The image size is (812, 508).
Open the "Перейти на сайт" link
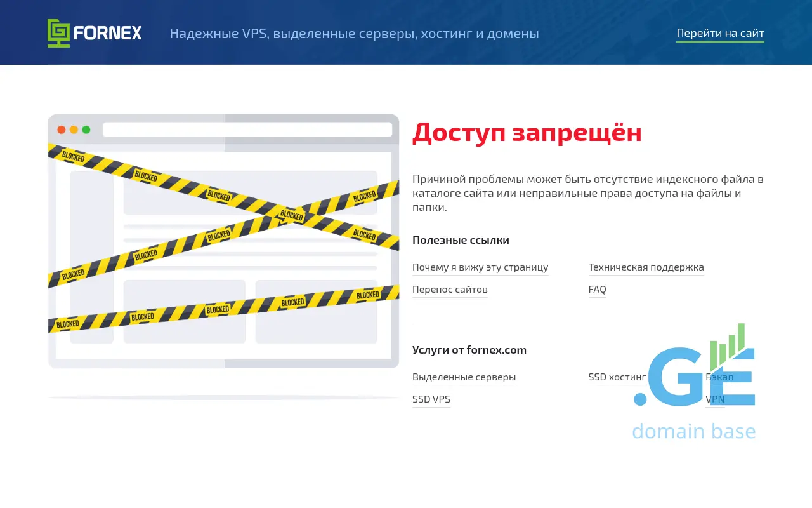pos(720,33)
